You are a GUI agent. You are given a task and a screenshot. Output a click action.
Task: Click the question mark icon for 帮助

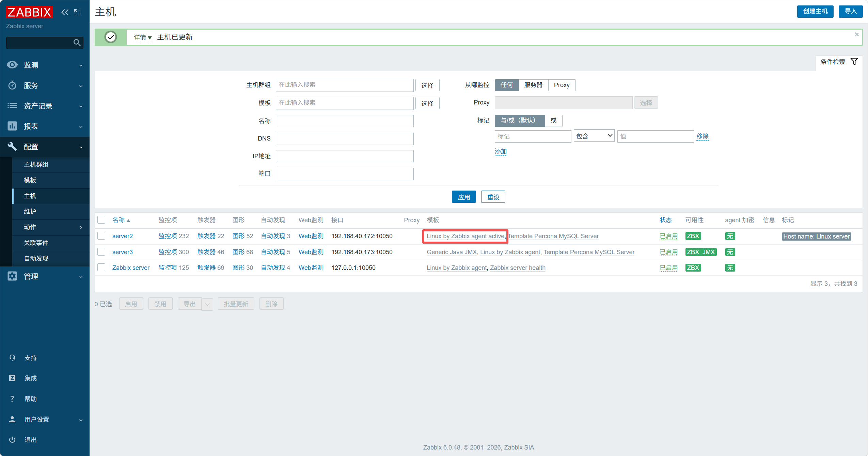(x=12, y=399)
